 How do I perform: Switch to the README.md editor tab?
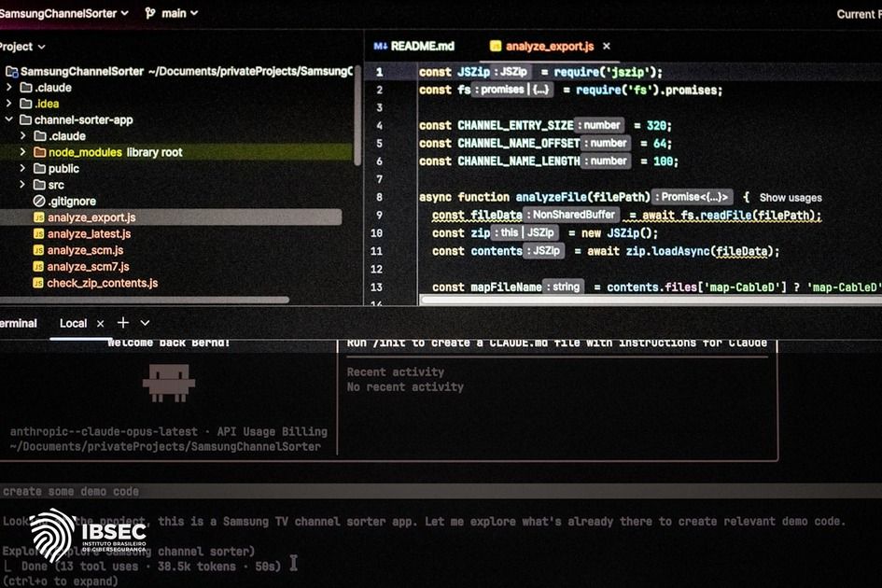tap(414, 46)
